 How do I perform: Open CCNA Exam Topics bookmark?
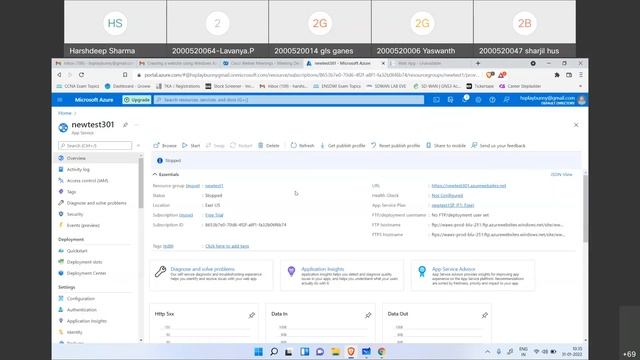[78, 86]
